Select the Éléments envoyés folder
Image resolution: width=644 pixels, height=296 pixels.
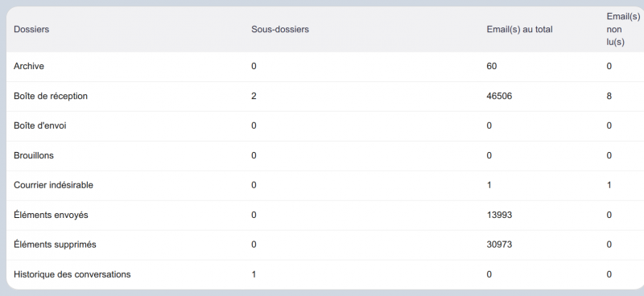click(51, 215)
